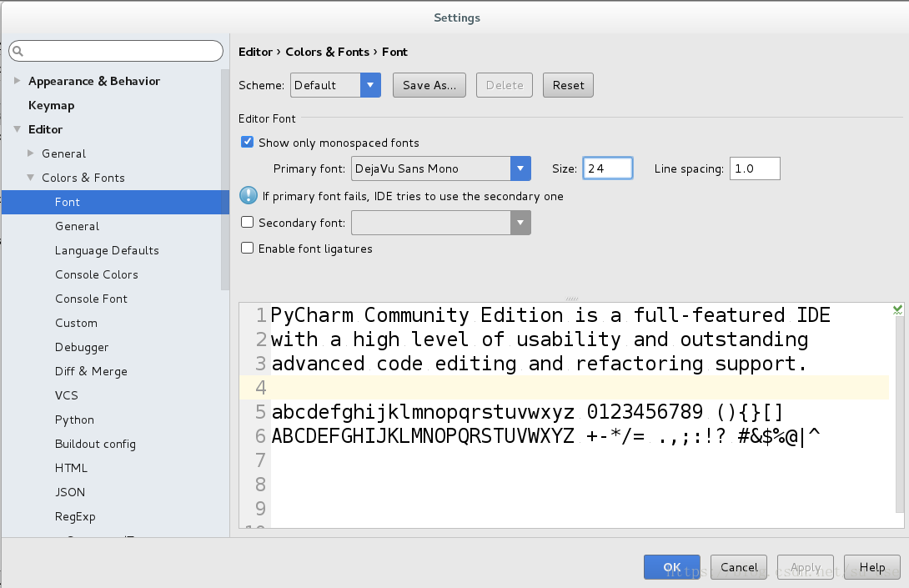Click Editor in the breadcrumb path
The height and width of the screenshot is (588, 909).
click(x=256, y=52)
